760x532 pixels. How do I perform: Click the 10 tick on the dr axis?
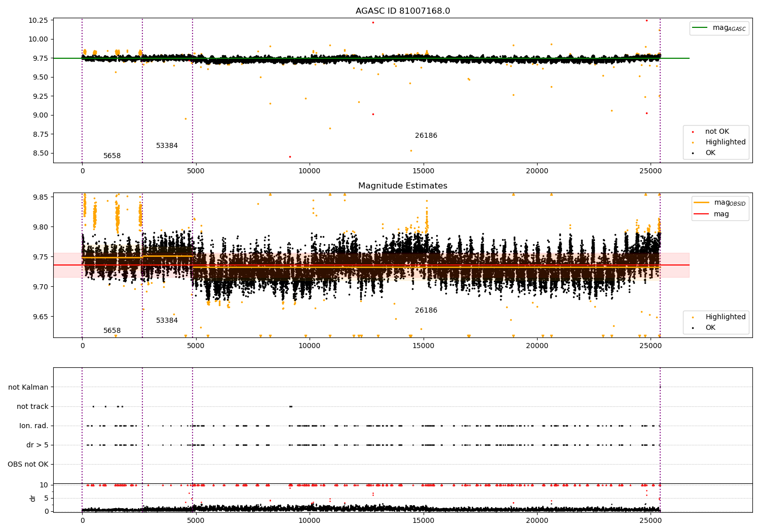pyautogui.click(x=45, y=485)
